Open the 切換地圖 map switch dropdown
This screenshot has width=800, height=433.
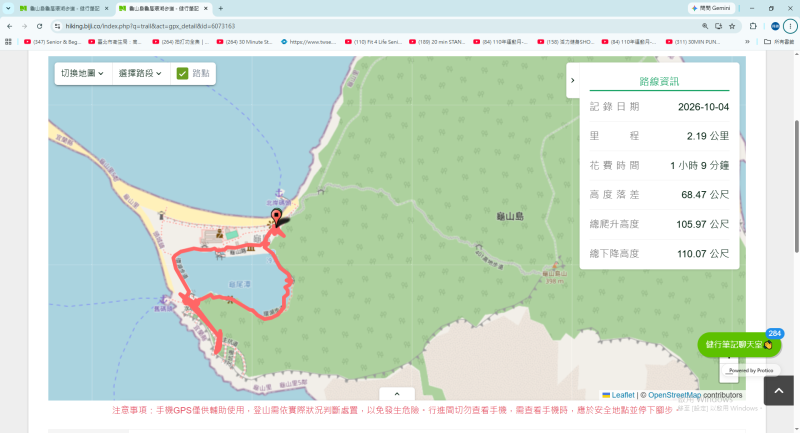[82, 73]
